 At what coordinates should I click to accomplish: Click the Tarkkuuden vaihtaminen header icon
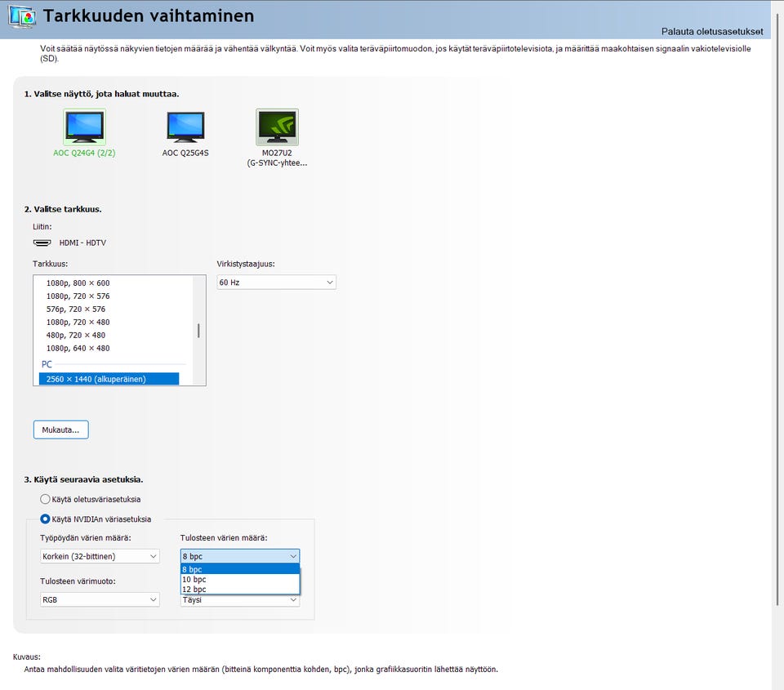point(21,17)
